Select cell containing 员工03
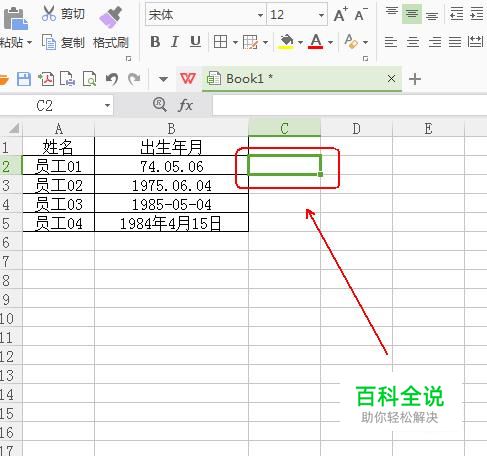 pos(59,204)
